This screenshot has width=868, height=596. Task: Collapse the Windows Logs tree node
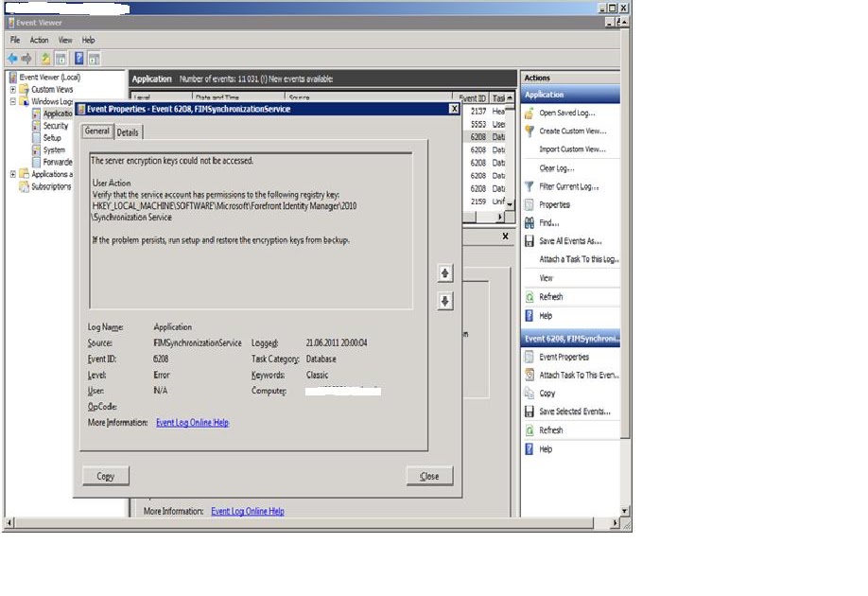click(15, 101)
